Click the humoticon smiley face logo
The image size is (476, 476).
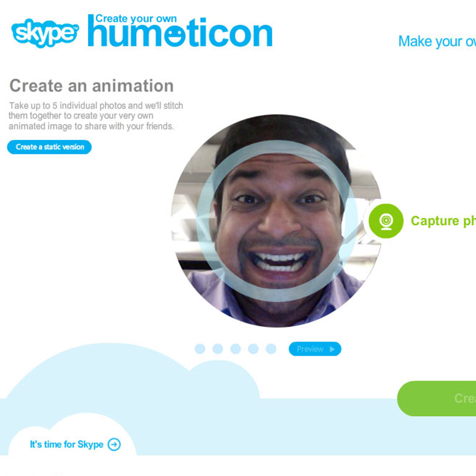(x=180, y=32)
